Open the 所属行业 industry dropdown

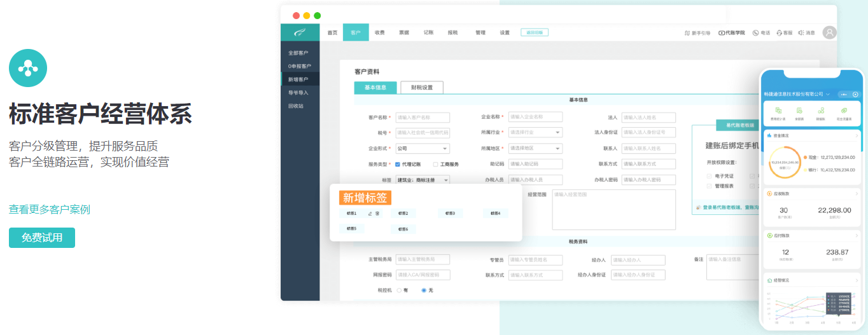(x=535, y=133)
